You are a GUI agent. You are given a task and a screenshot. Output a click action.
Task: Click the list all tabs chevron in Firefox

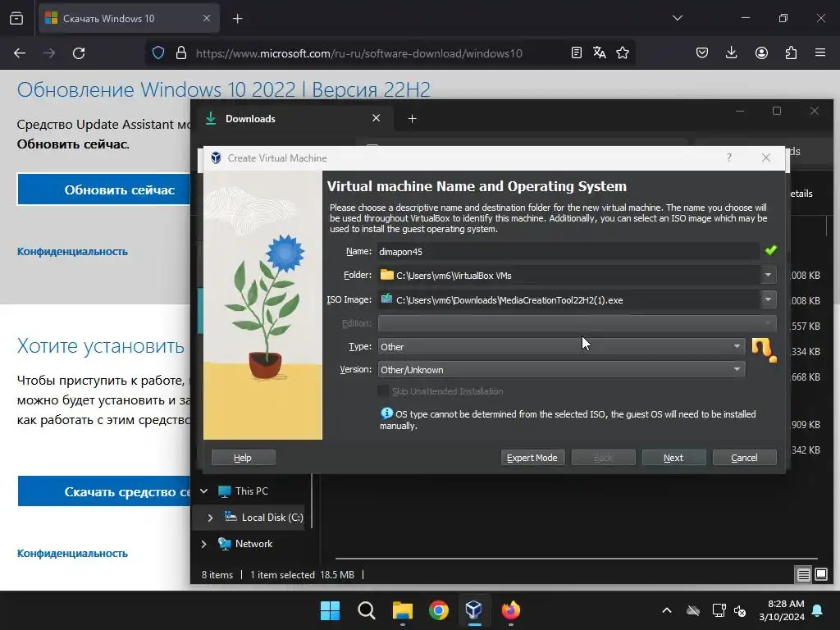[677, 18]
